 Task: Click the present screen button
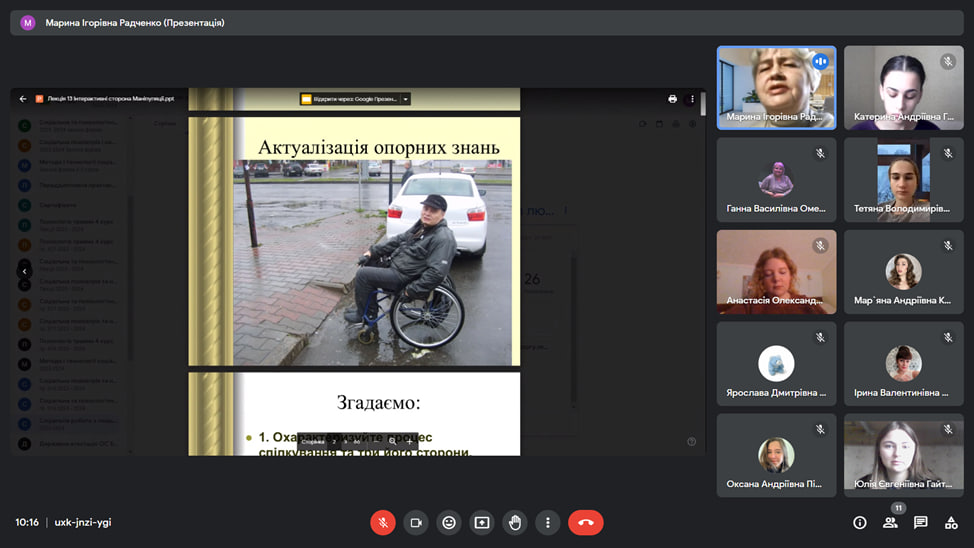click(x=482, y=522)
